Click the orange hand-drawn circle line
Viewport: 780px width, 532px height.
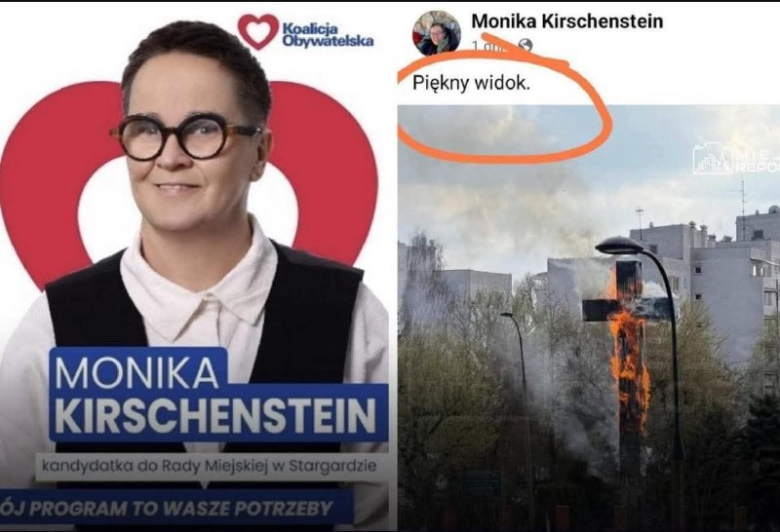pyautogui.click(x=505, y=107)
